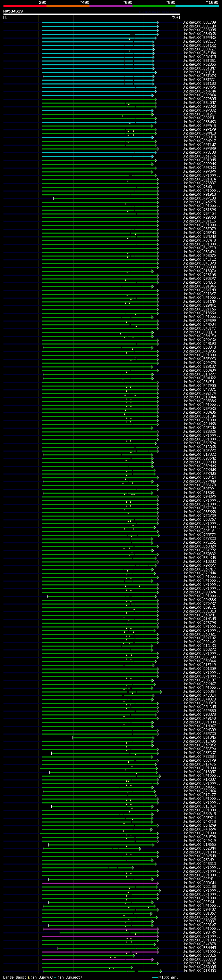Select the UniRef100_C5DQ37 label

point(199,921)
